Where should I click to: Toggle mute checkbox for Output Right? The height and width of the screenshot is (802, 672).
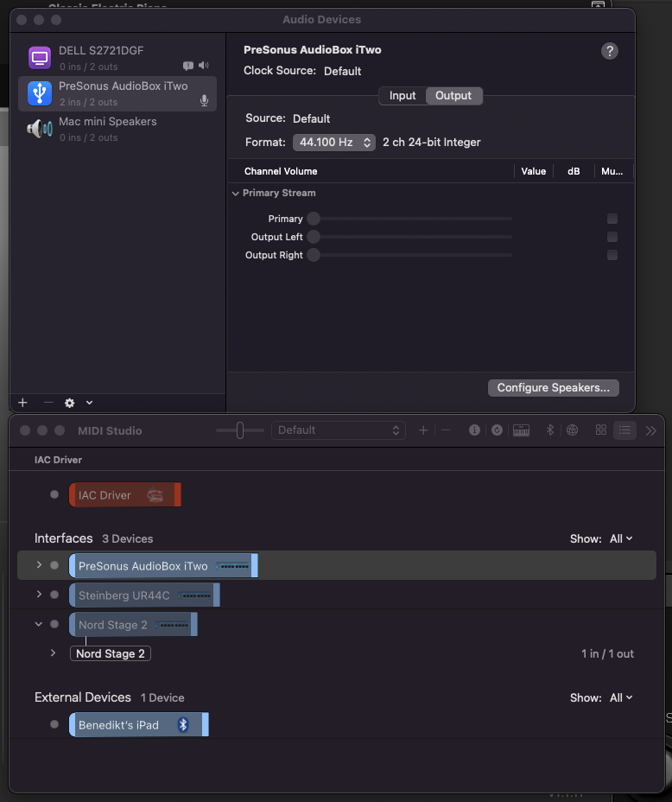coord(612,255)
